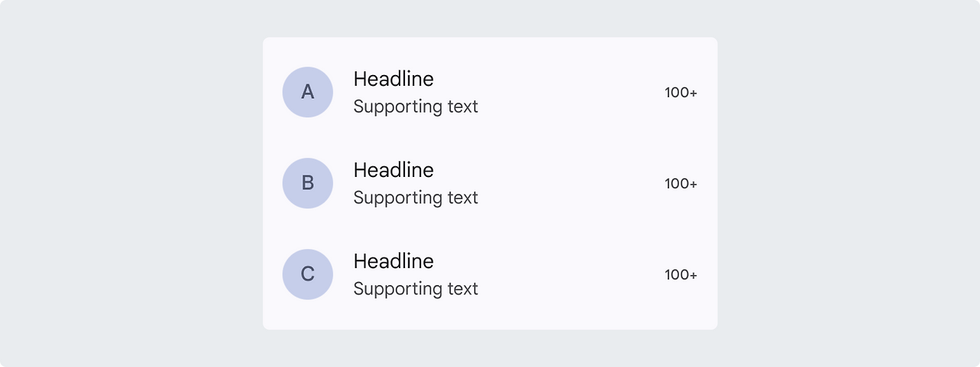Select the Headline beside avatar C
The image size is (980, 367).
[x=394, y=261]
